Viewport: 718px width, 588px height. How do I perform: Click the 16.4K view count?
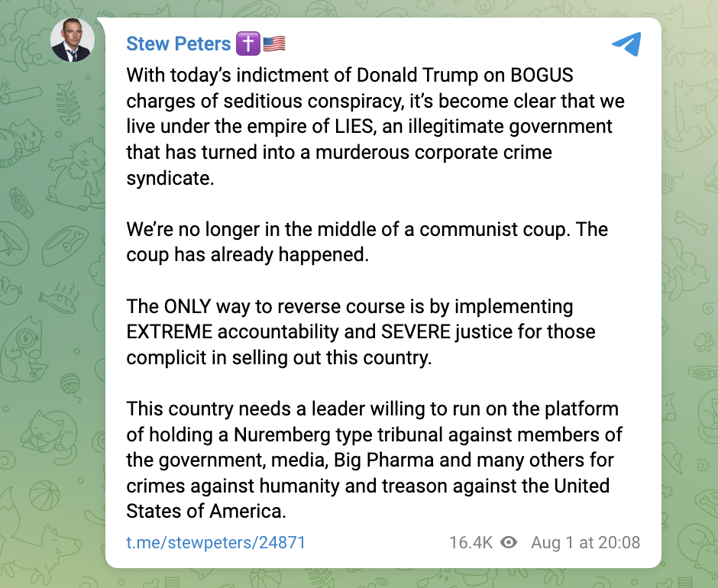(471, 543)
